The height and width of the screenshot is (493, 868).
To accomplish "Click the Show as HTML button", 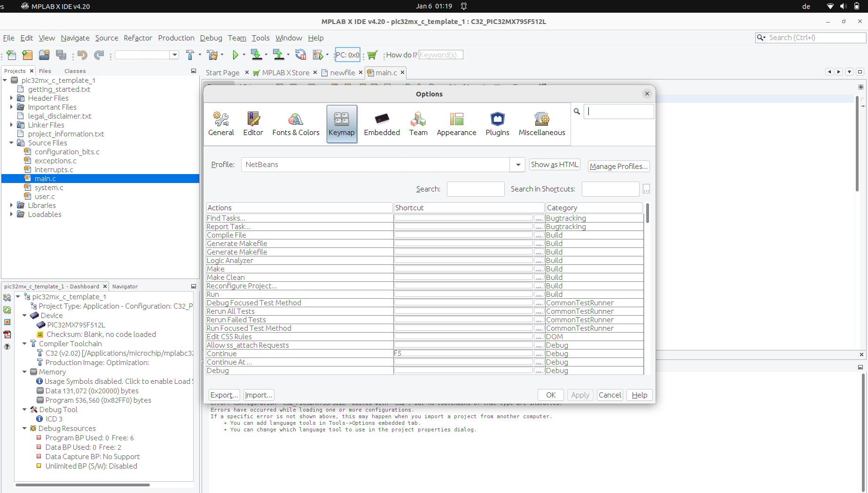I will point(555,165).
